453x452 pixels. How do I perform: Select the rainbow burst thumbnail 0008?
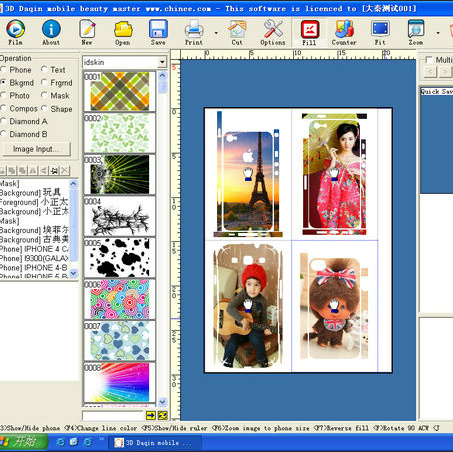(x=119, y=382)
